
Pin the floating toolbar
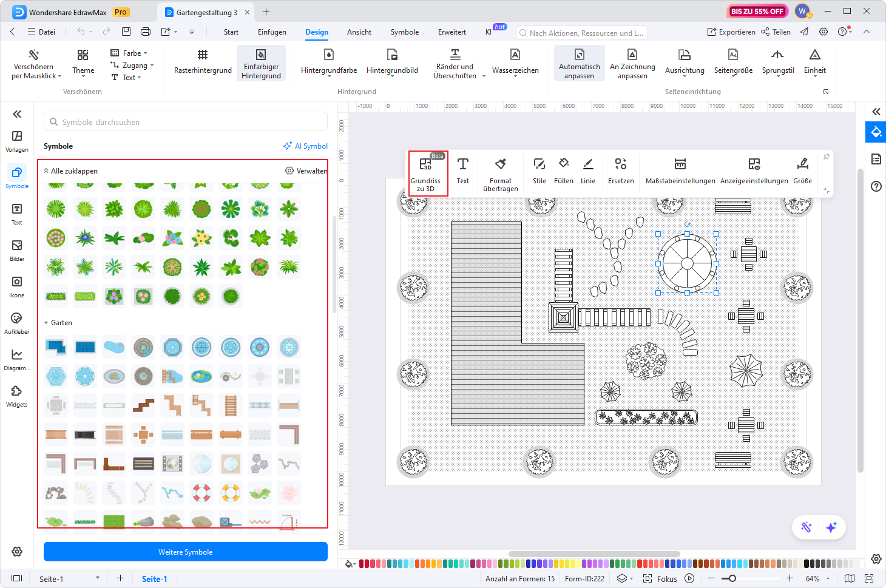click(826, 157)
